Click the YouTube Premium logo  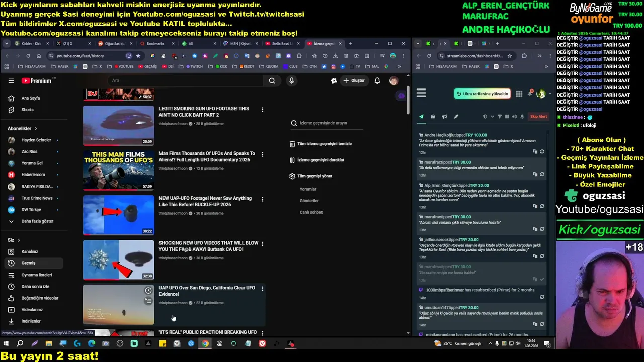36,81
